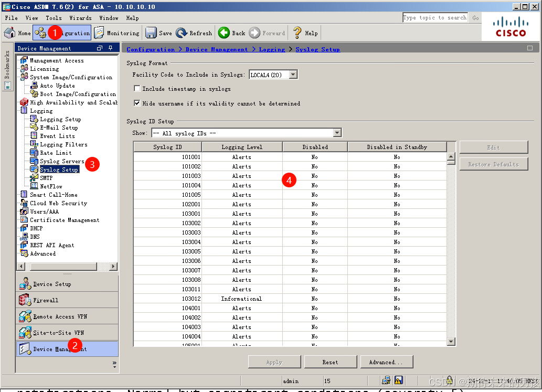Click the Auto Update icon
The image size is (542, 392).
pyautogui.click(x=34, y=86)
